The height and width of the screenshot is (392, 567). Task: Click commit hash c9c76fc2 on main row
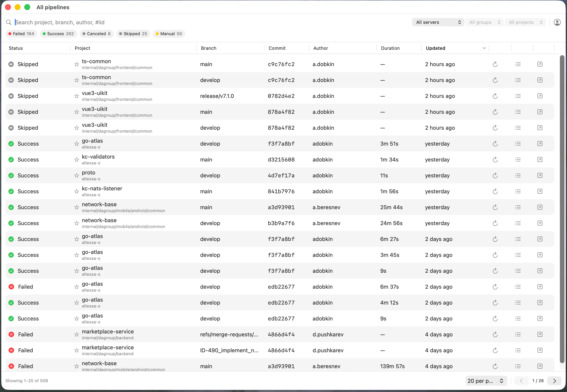pyautogui.click(x=281, y=64)
